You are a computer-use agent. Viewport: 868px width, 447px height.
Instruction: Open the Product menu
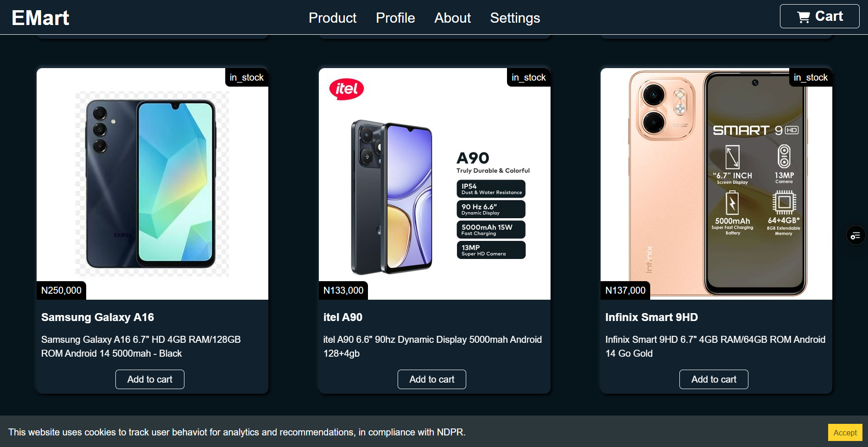[332, 18]
